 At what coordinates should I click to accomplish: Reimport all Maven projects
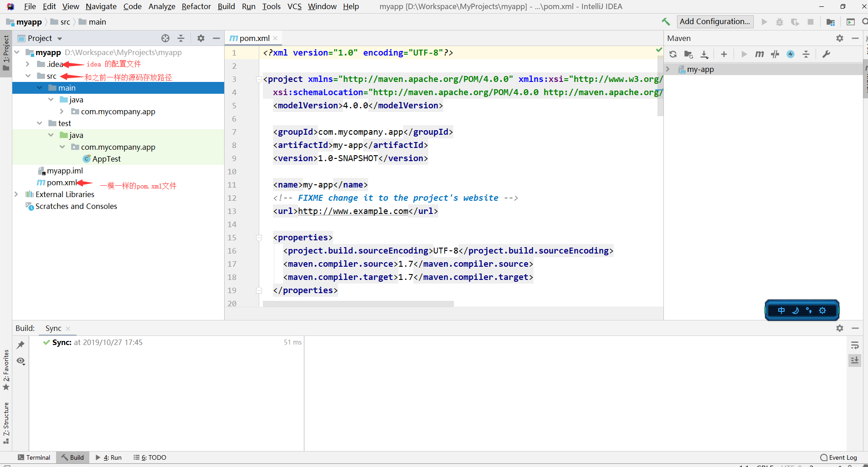(673, 55)
